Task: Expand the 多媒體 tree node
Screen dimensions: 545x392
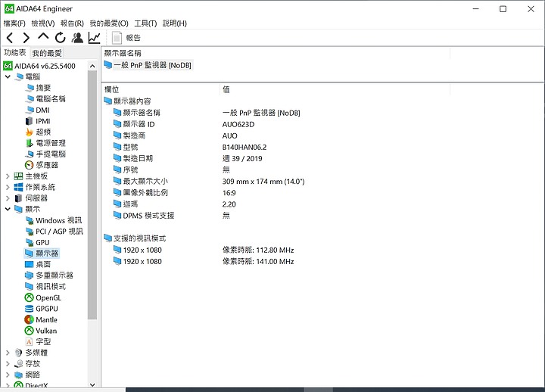Action: pos(8,353)
